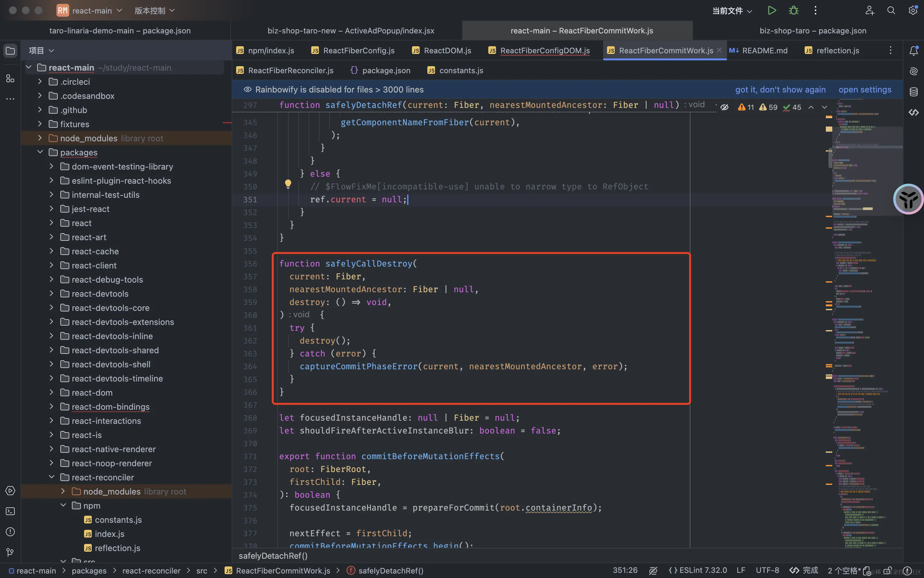924x578 pixels.
Task: Close the ReactFiberCommitWork.js tab
Action: pyautogui.click(x=719, y=50)
